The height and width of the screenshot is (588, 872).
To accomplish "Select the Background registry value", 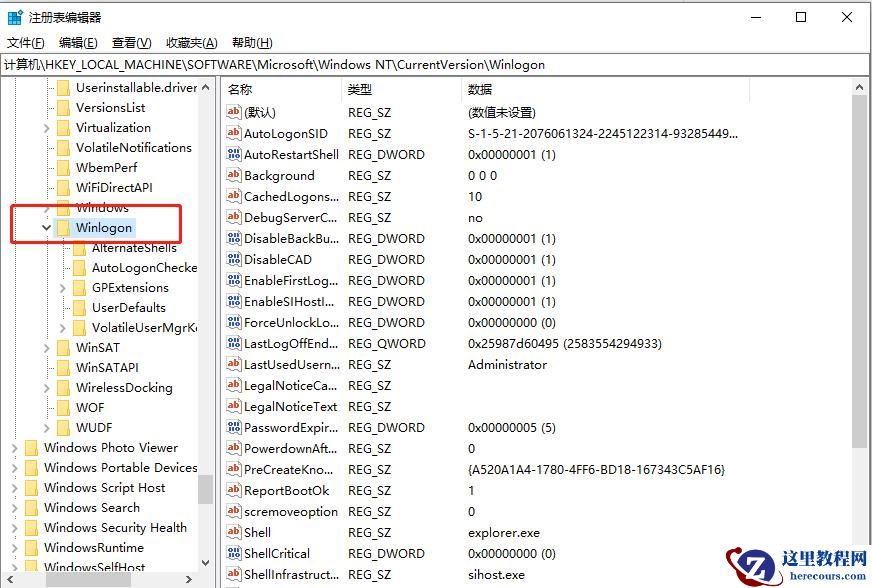I will (x=278, y=175).
